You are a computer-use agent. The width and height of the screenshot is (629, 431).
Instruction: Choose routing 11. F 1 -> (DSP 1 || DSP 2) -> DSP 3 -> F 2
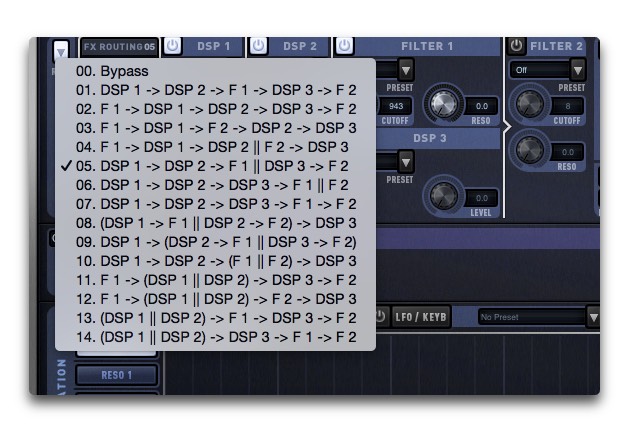pyautogui.click(x=215, y=280)
